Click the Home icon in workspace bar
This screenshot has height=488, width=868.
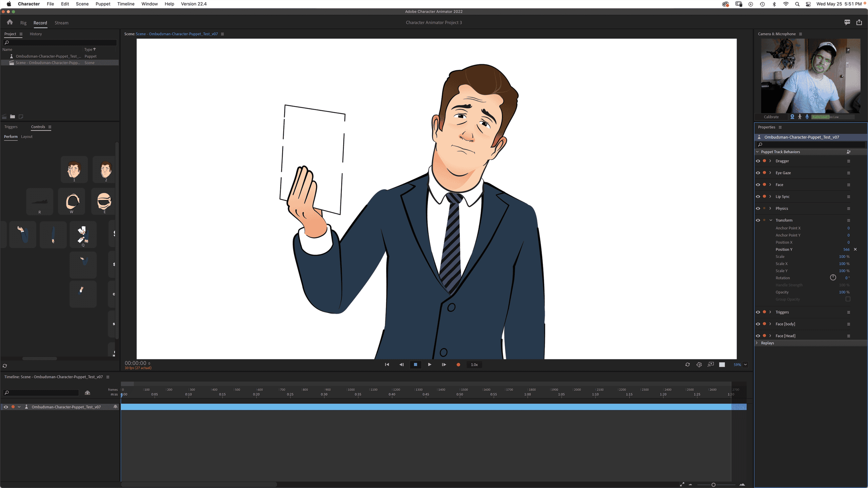tap(10, 22)
